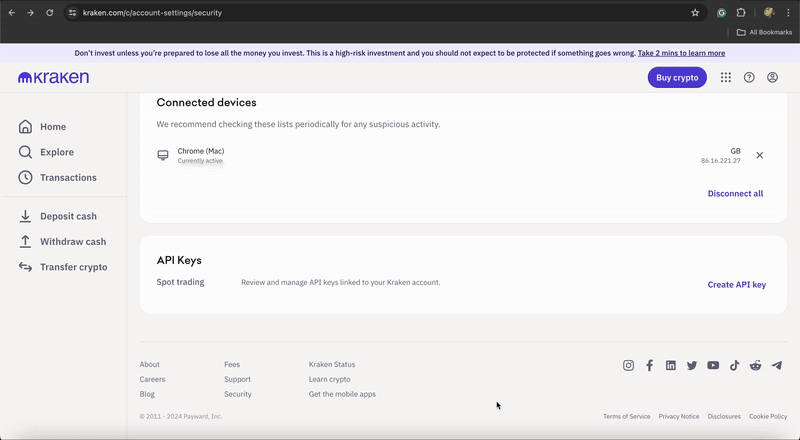Open Get the mobile apps link
The width and height of the screenshot is (800, 440).
(x=342, y=394)
